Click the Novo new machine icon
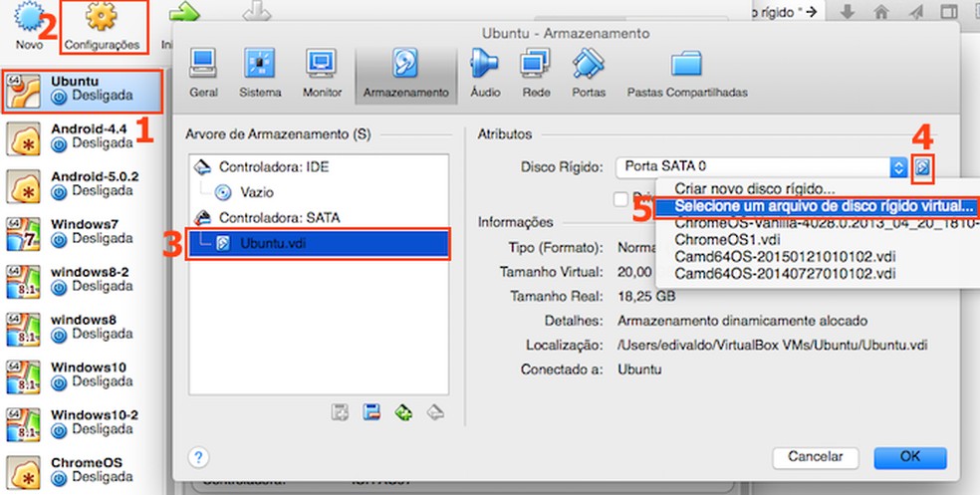 (29, 19)
